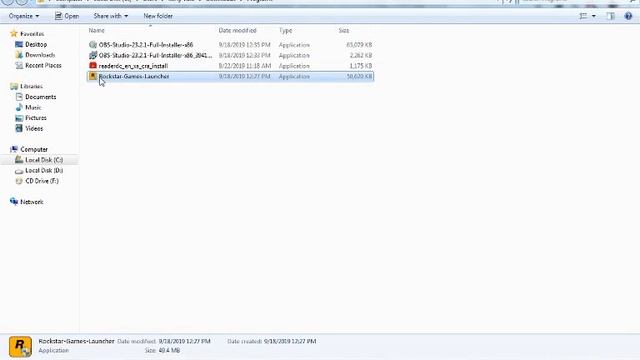Select Rockstar-Games-Launcher file icon in list
Image resolution: width=640 pixels, height=360 pixels.
point(93,76)
